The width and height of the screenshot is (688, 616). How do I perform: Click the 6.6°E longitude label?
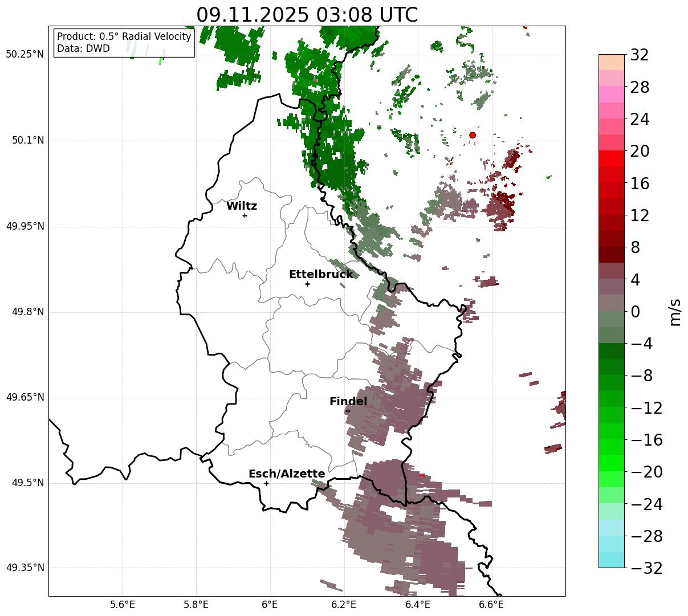[x=491, y=605]
